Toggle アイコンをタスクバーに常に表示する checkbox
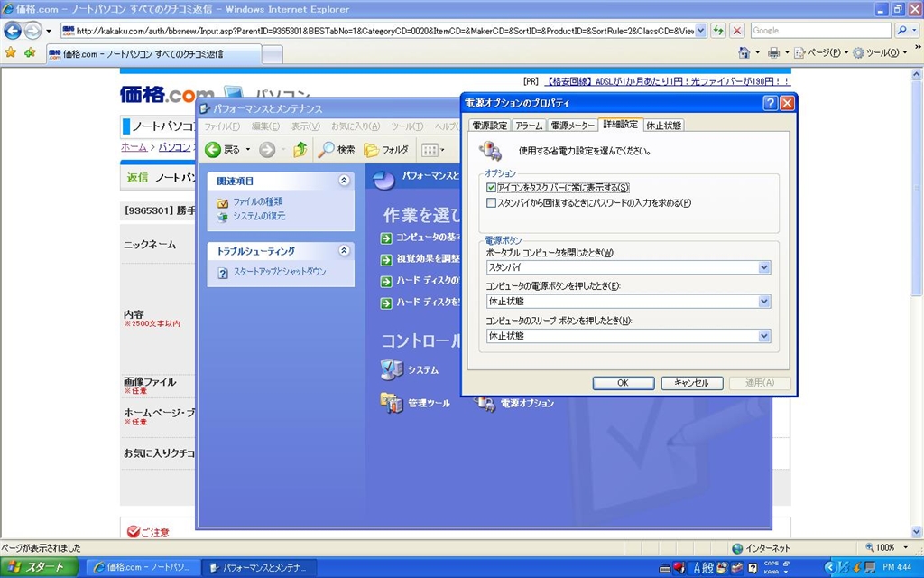This screenshot has height=578, width=924. (x=491, y=188)
